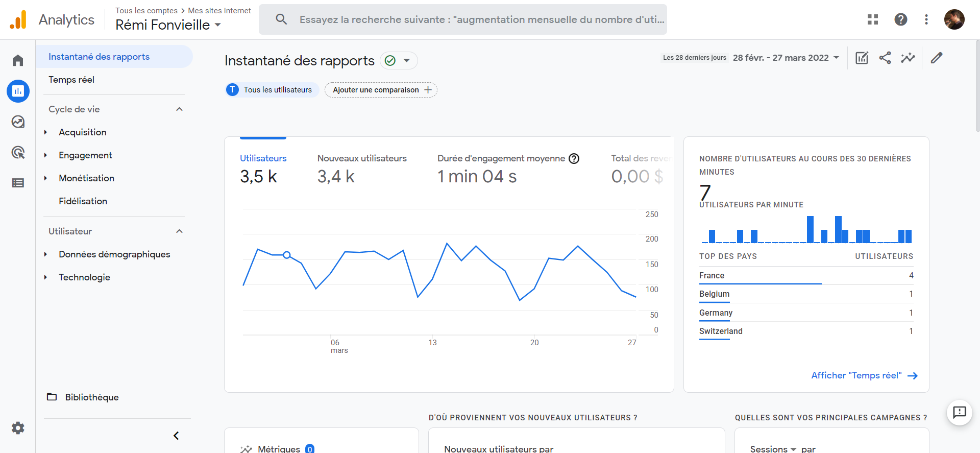Click Ajouter une comparaison button
This screenshot has width=980, height=453.
pos(381,90)
